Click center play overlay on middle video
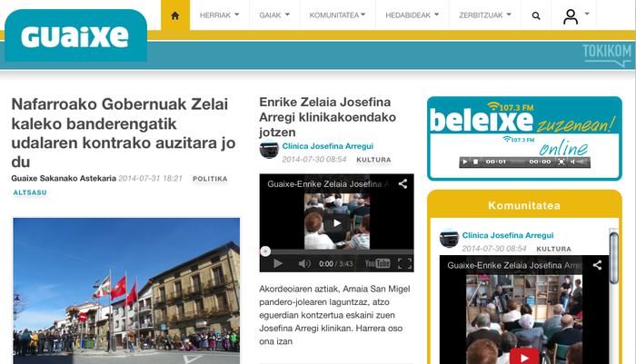 click(x=337, y=223)
